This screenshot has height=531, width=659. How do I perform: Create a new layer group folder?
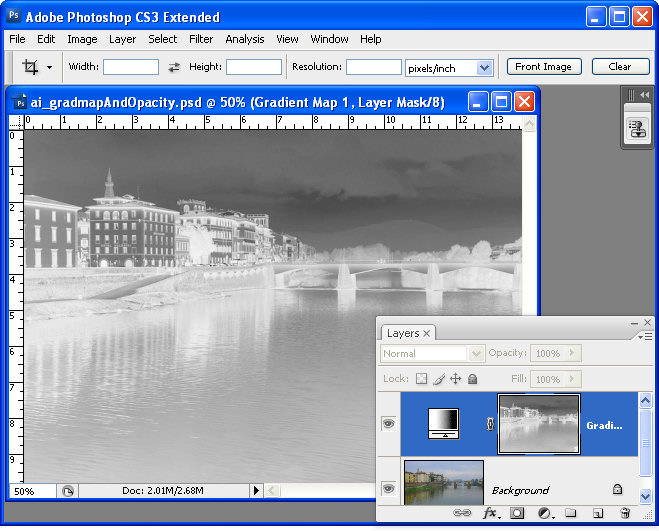[570, 513]
